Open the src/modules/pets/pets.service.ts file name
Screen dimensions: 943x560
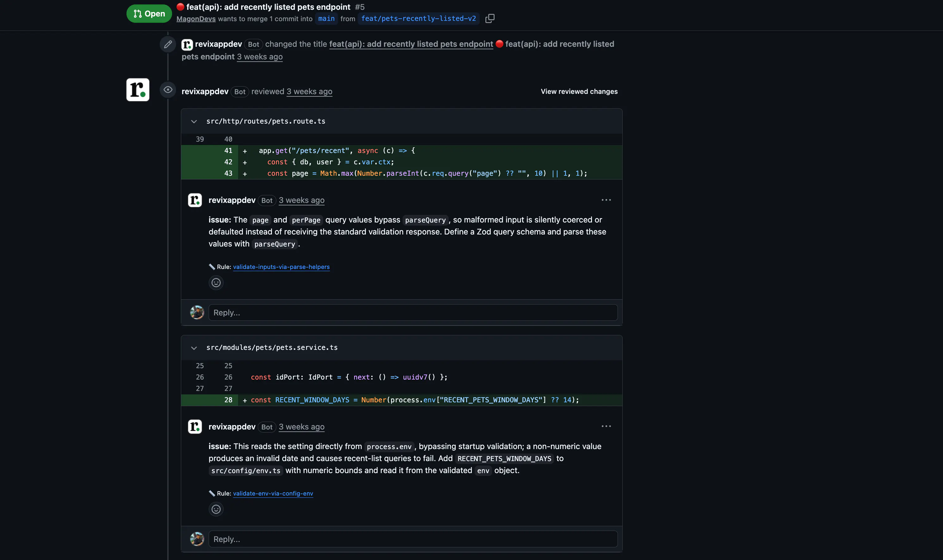[272, 348]
